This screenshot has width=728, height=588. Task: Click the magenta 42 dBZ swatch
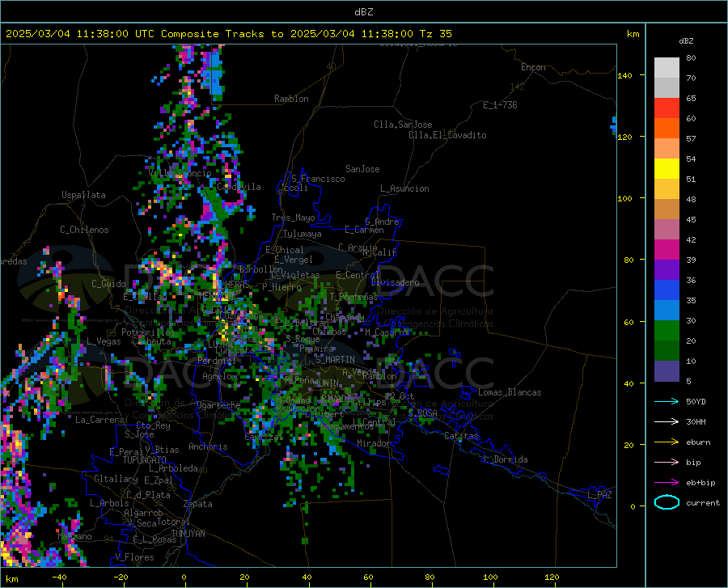[667, 250]
